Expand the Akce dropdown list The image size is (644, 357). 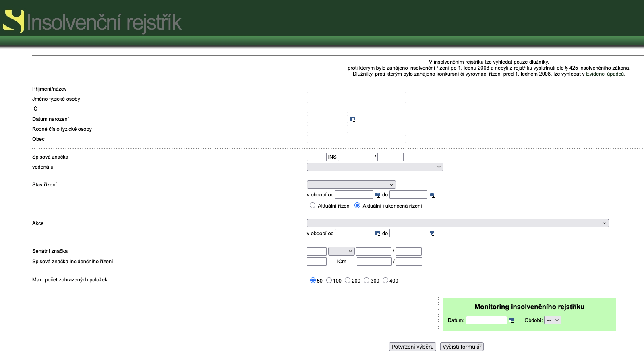pyautogui.click(x=458, y=223)
